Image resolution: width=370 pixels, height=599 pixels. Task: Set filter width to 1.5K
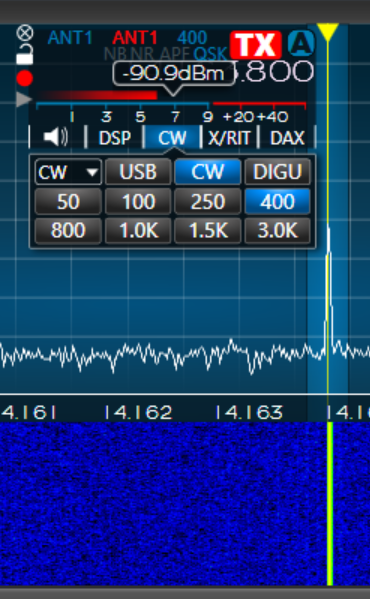pyautogui.click(x=208, y=231)
